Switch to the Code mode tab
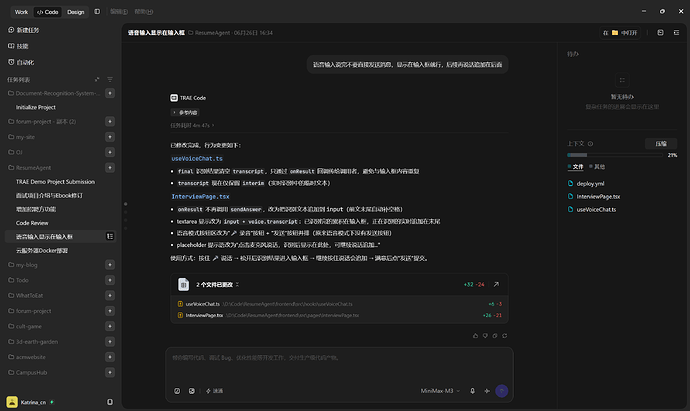 tap(48, 12)
